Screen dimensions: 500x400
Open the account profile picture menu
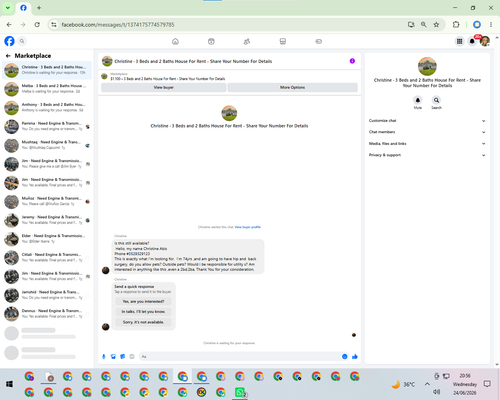(x=485, y=41)
